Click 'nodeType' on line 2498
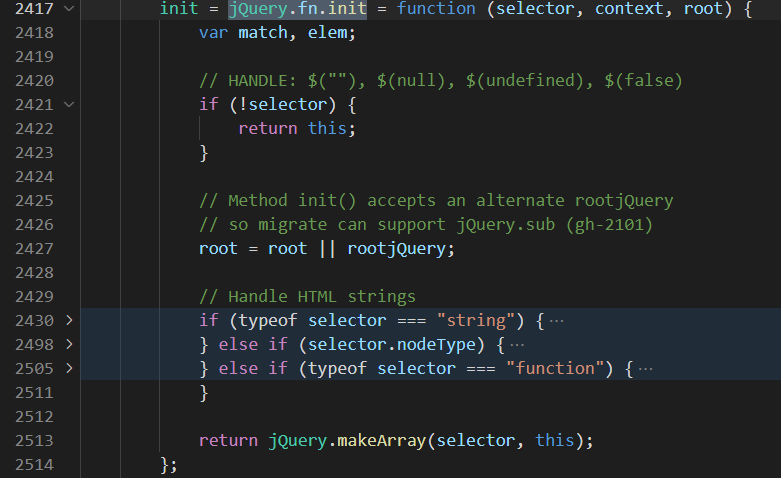 [x=436, y=344]
